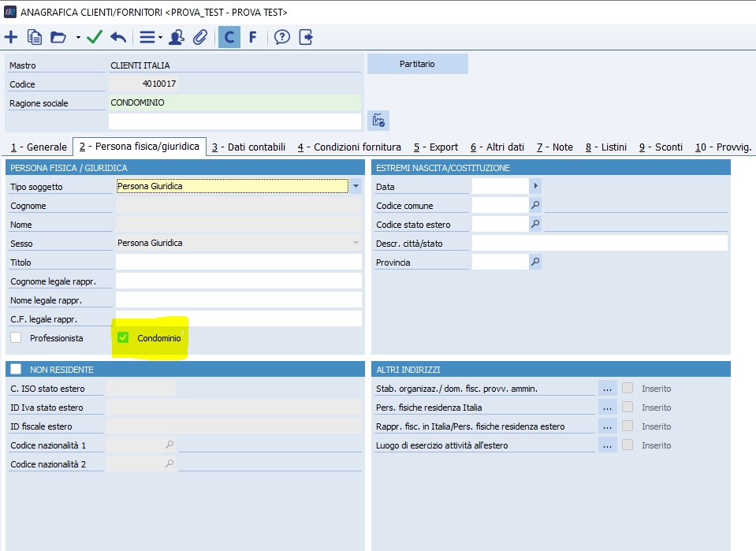Screen dimensions: 756x551
Task: Enable the Professionista checkbox
Action: click(x=16, y=338)
